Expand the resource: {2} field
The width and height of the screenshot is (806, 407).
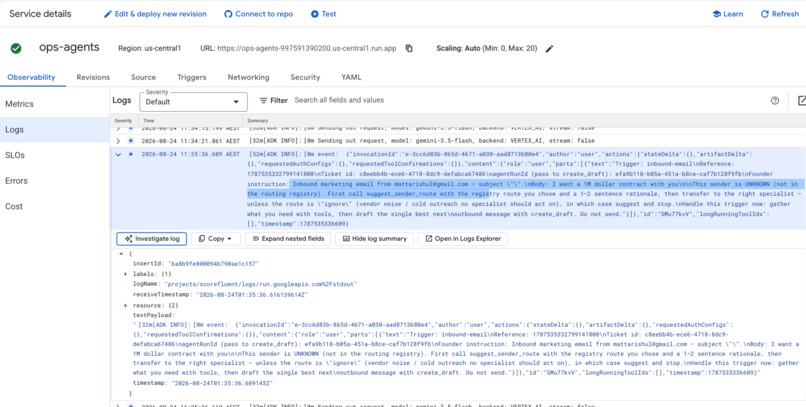pos(126,305)
